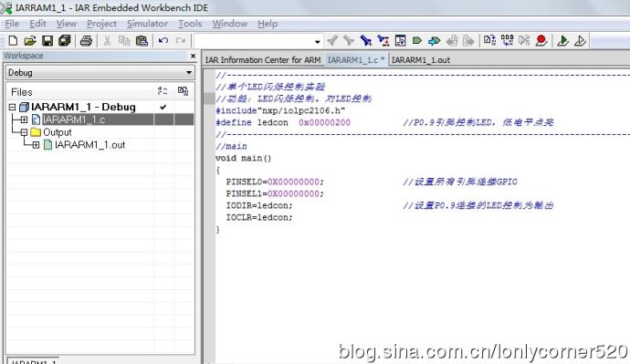Image resolution: width=630 pixels, height=364 pixels.
Task: Print the document via printer icon
Action: tap(86, 40)
